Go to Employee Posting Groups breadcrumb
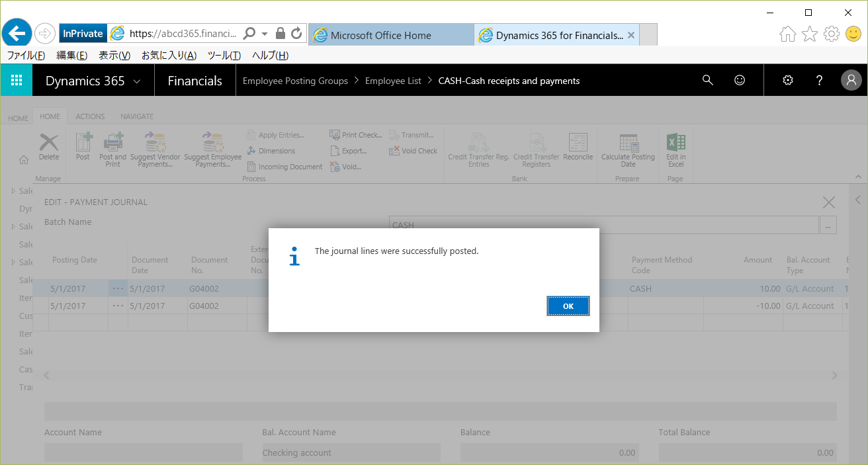This screenshot has width=868, height=465. click(x=295, y=81)
